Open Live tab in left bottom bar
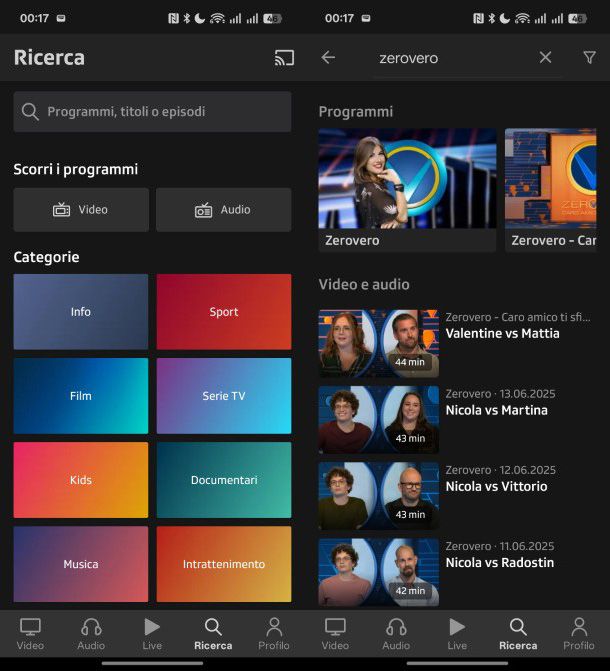 [x=152, y=634]
